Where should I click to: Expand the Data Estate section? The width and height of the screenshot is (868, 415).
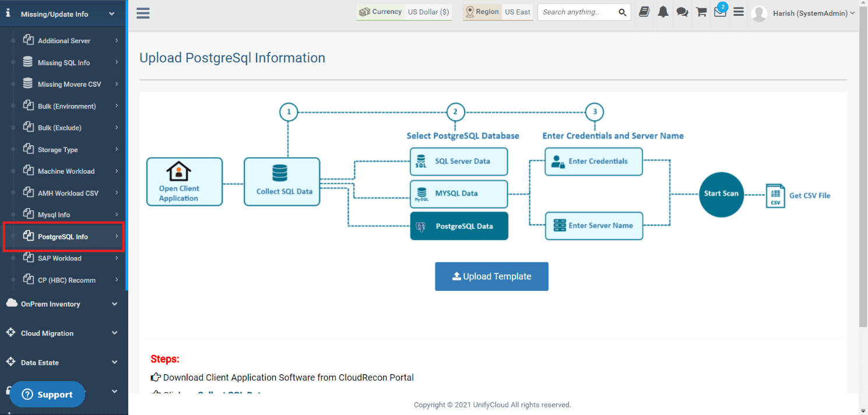pyautogui.click(x=64, y=362)
